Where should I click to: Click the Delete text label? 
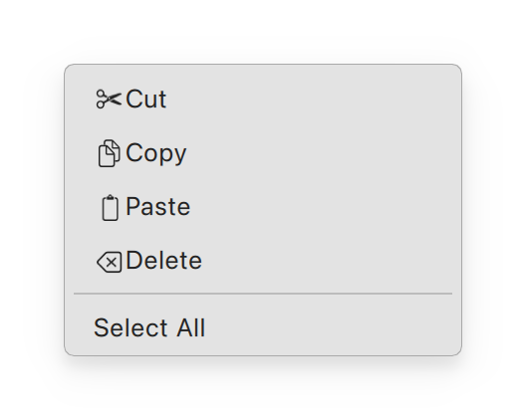(164, 261)
